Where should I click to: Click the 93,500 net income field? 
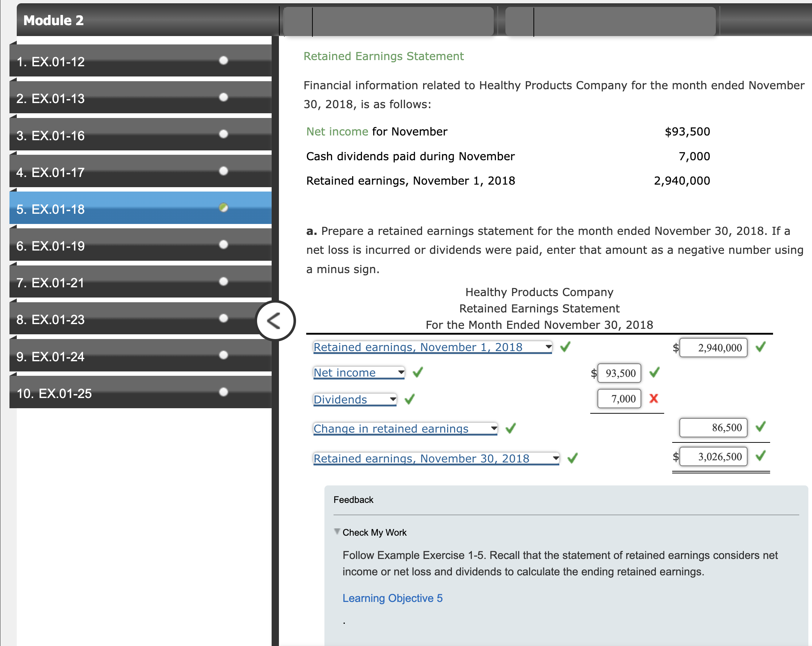pyautogui.click(x=619, y=373)
